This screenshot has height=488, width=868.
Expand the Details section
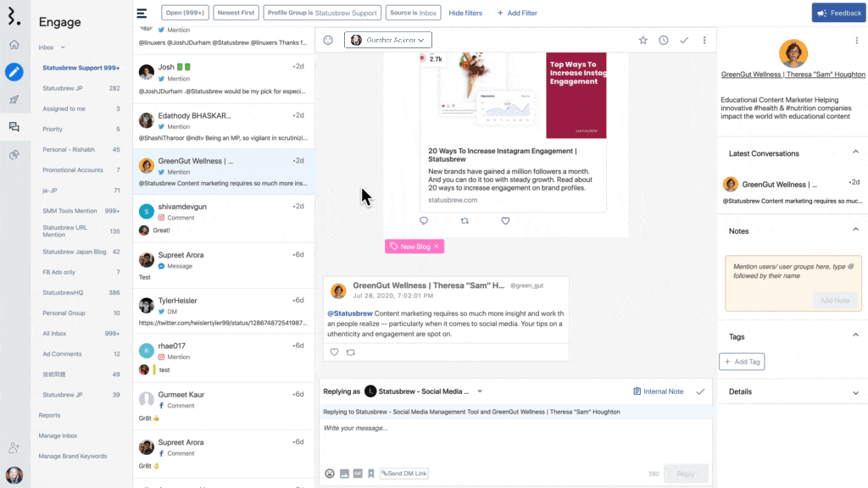click(854, 391)
